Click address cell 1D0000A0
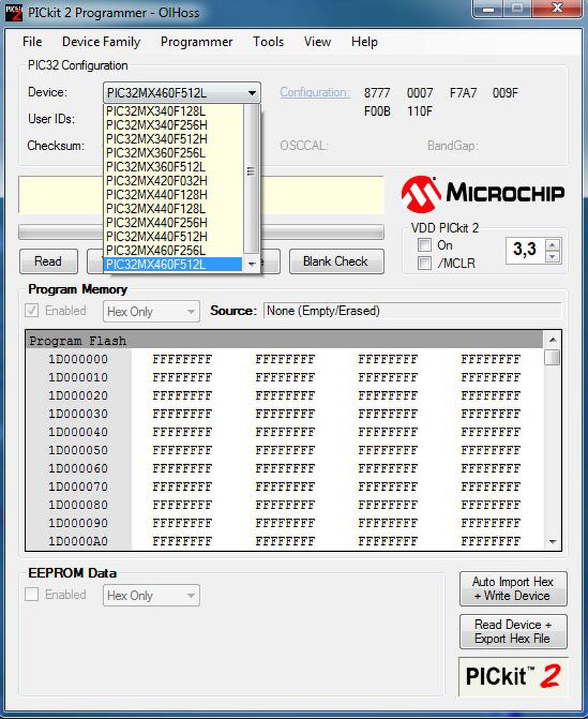Image resolution: width=588 pixels, height=719 pixels. (x=79, y=541)
